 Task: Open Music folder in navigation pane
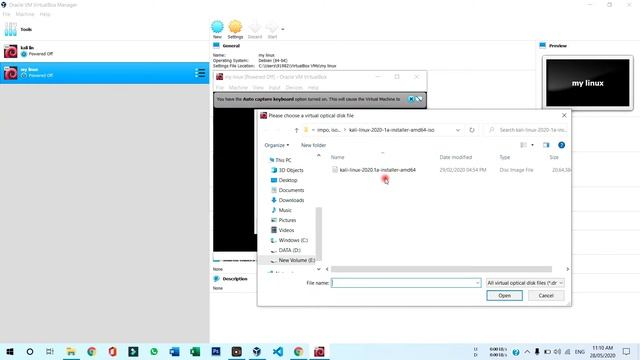click(x=285, y=210)
